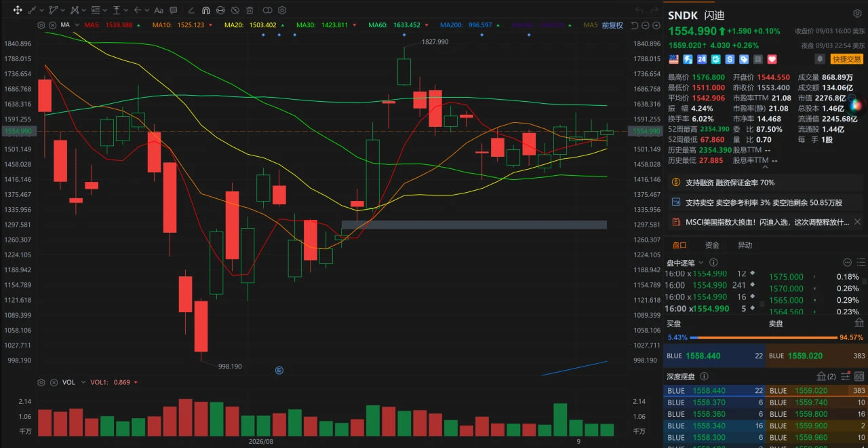Remove the VOL indicator panel
The width and height of the screenshot is (868, 448).
click(53, 382)
